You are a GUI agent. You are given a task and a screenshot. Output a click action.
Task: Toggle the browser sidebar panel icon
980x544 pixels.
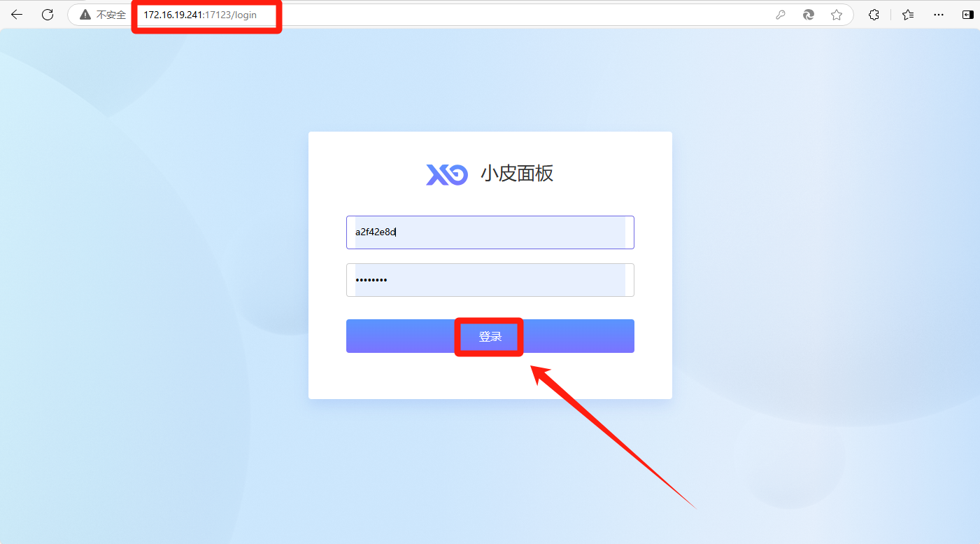[x=967, y=15]
